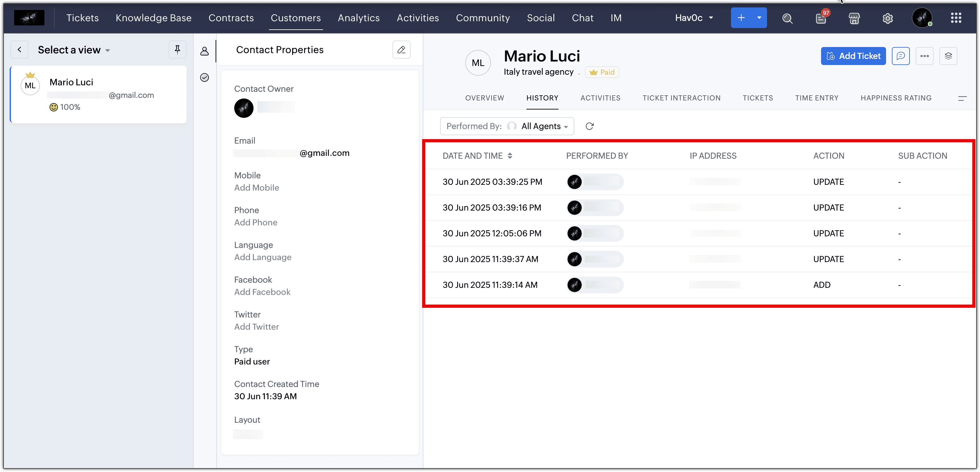980x472 pixels.
Task: Switch to the Tickets tab of contact
Action: coord(757,98)
